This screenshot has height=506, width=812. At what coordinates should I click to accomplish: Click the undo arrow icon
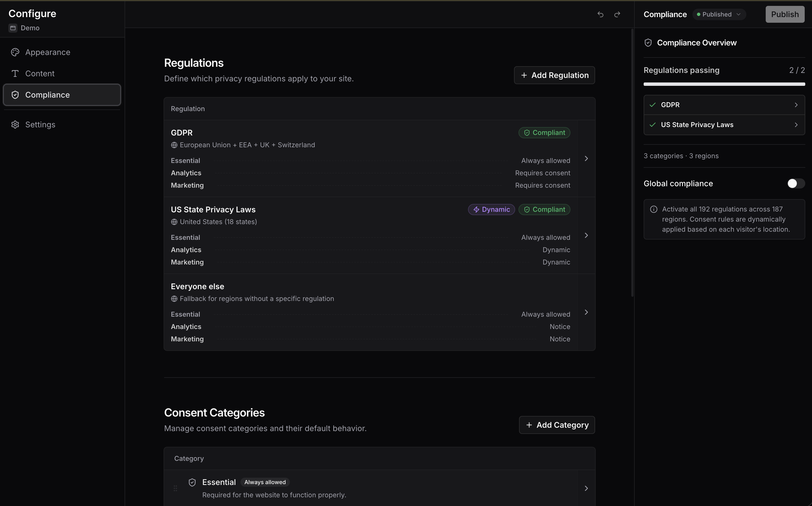click(x=600, y=14)
